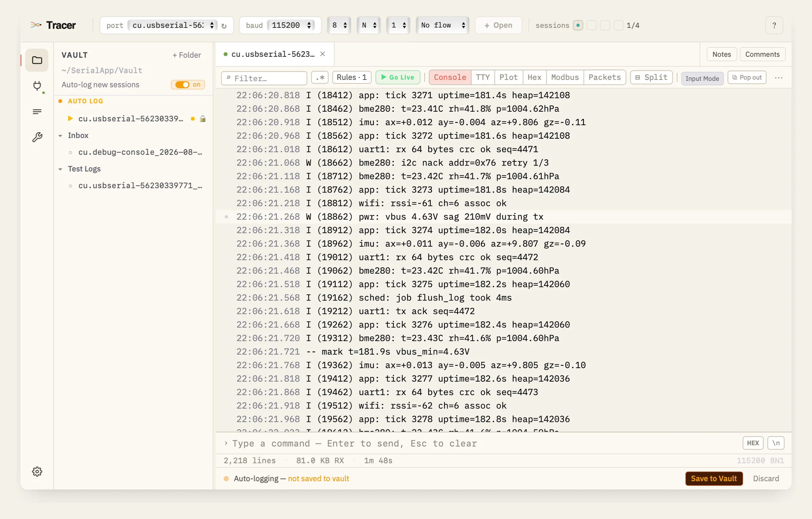Switch to the TTY view tab
The width and height of the screenshot is (812, 519).
click(483, 77)
